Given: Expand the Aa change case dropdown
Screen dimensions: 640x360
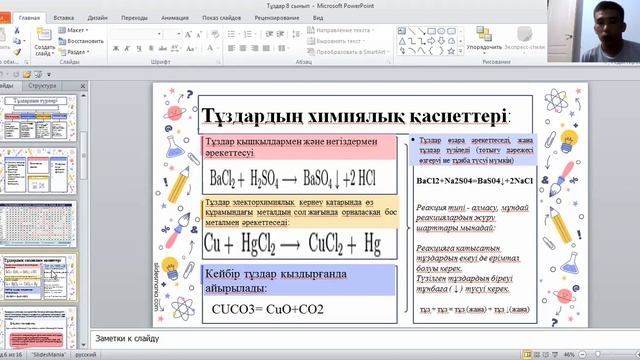Looking at the screenshot, I should click(191, 49).
